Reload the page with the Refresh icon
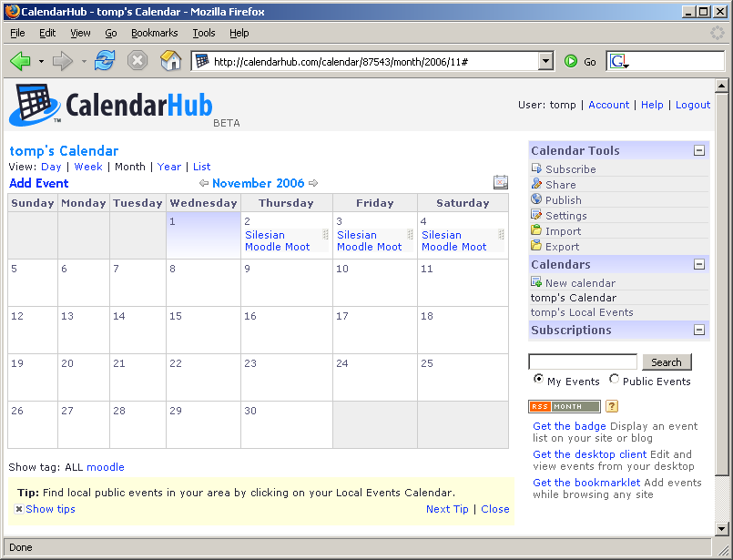 point(104,61)
